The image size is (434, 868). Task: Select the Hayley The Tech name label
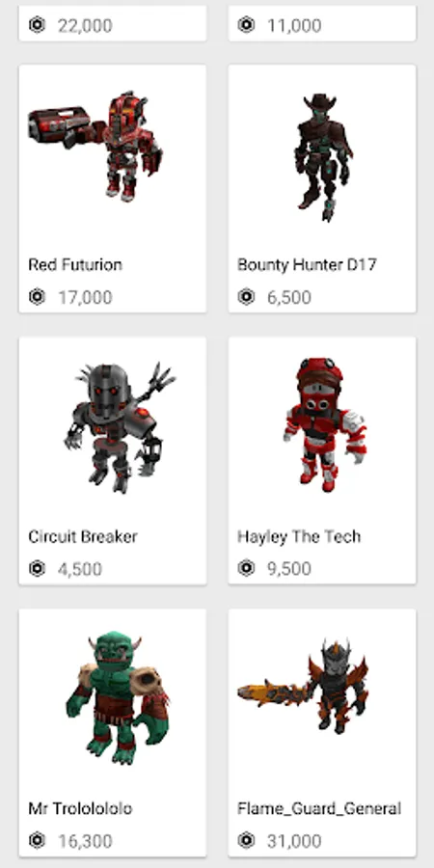pyautogui.click(x=300, y=536)
